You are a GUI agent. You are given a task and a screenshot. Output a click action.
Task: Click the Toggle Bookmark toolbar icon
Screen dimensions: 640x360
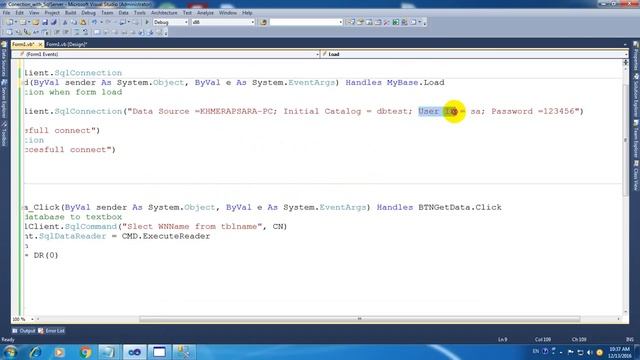click(x=97, y=32)
